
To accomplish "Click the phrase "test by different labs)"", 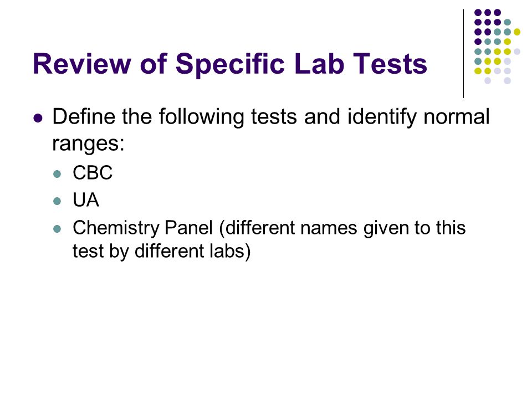I will [x=161, y=251].
